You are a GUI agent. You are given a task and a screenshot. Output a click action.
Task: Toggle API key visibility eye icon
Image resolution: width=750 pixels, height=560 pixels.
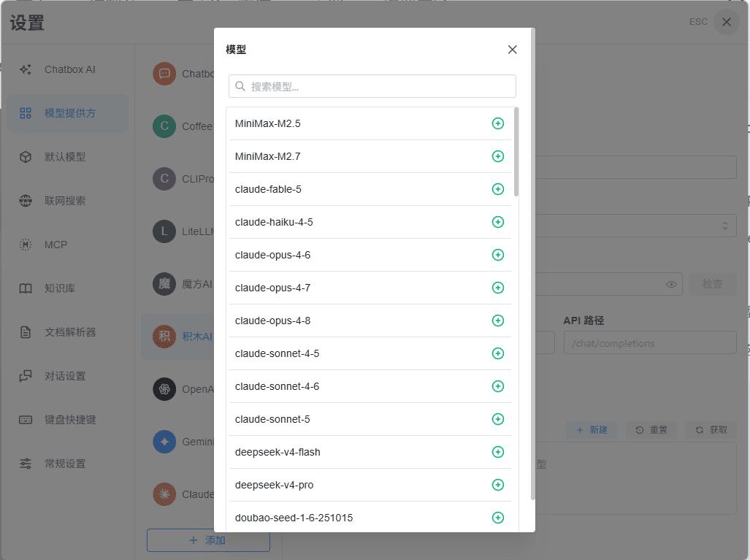pyautogui.click(x=671, y=285)
